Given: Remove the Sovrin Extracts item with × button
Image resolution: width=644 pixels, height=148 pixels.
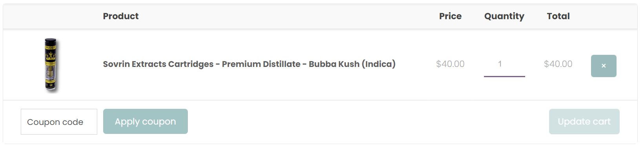Looking at the screenshot, I should click(x=604, y=66).
